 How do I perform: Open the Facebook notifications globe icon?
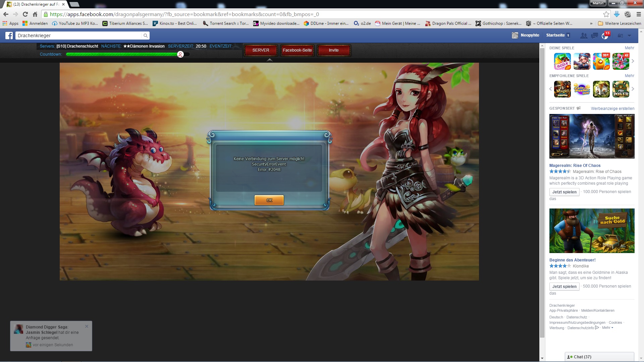click(x=605, y=36)
